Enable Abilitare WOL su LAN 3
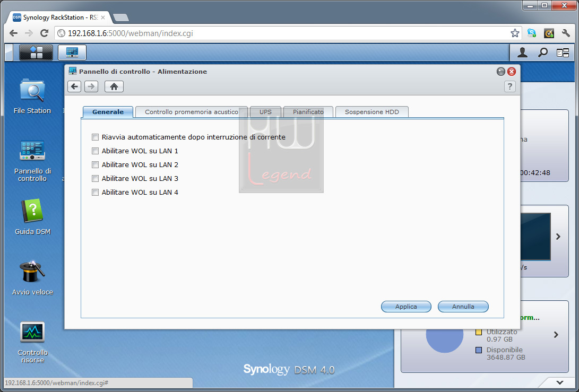Viewport: 579px width, 392px height. (x=96, y=179)
